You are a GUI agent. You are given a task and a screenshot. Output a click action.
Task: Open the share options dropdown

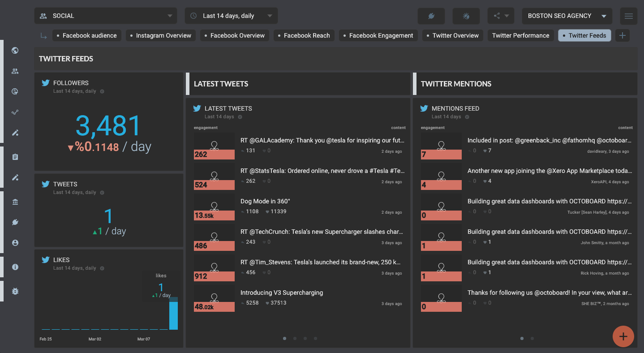pyautogui.click(x=501, y=16)
